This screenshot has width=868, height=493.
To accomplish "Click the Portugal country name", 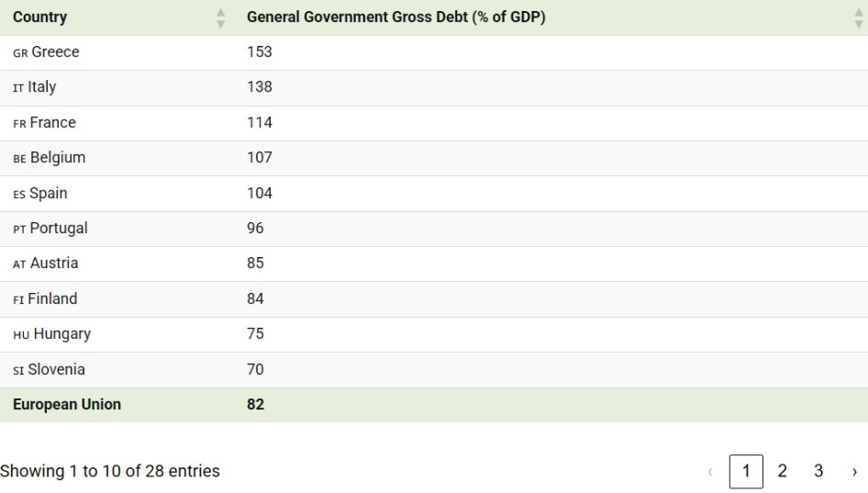I will pos(58,229).
